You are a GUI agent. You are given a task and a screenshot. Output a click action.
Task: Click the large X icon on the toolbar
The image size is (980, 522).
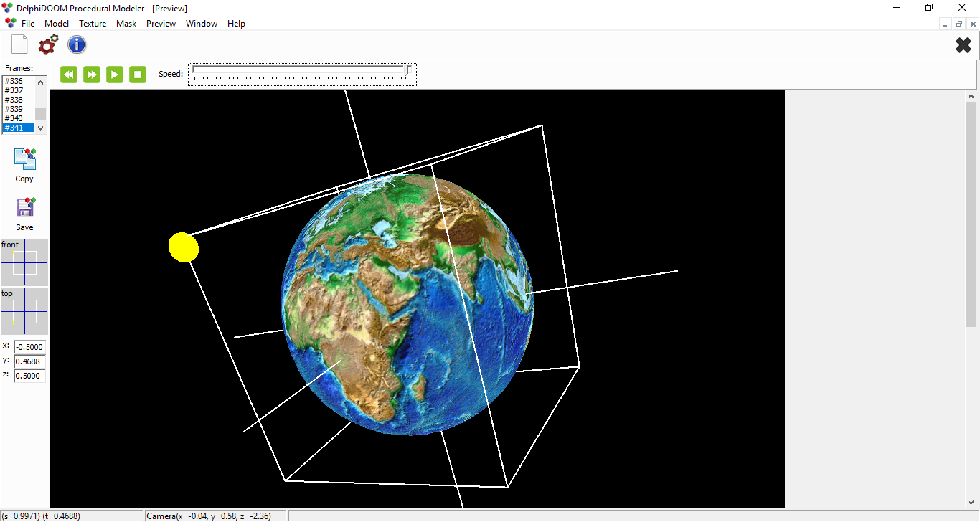pyautogui.click(x=963, y=44)
